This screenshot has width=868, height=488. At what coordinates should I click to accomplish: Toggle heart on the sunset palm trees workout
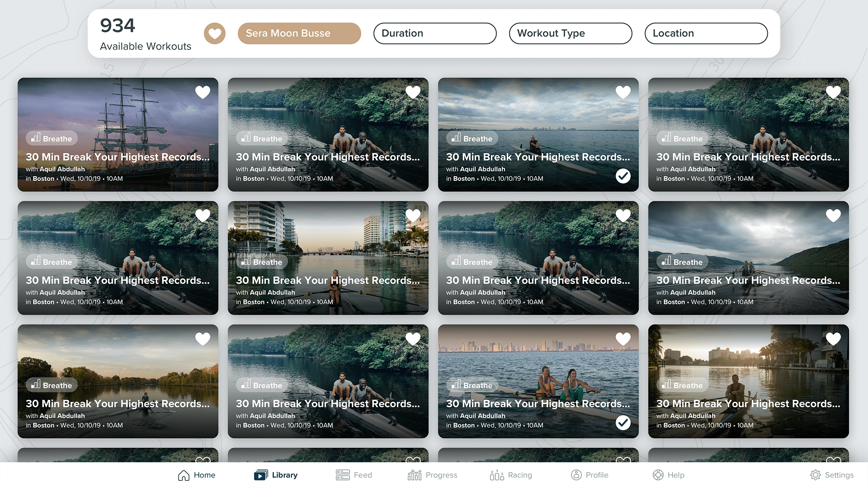click(834, 339)
